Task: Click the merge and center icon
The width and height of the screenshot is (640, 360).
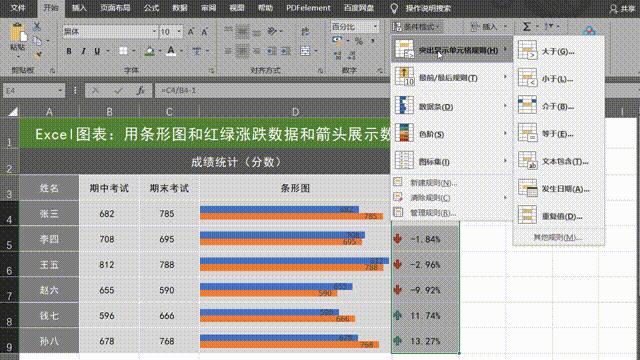Action: [305, 51]
